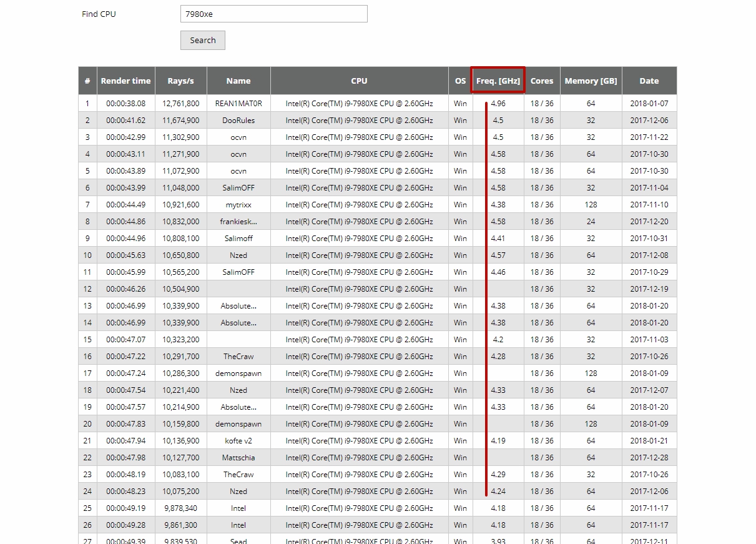The image size is (756, 544).
Task: Click Mattschia entry in row 22
Action: pos(238,458)
